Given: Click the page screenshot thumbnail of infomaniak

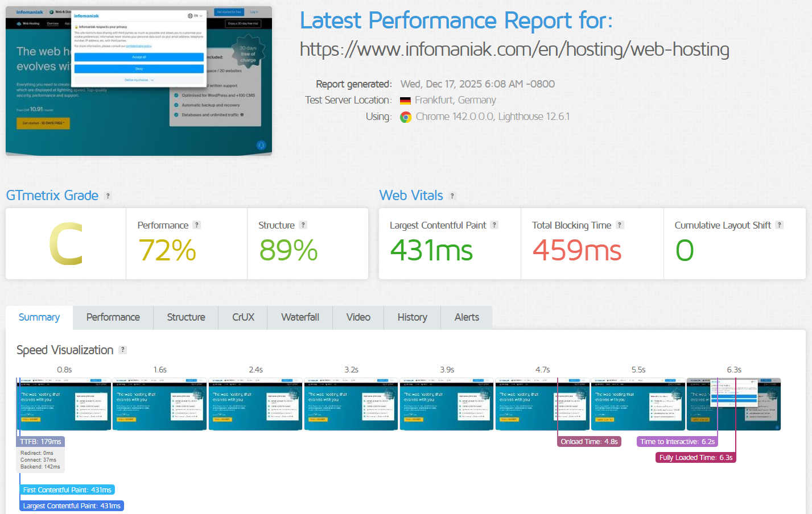Looking at the screenshot, I should 139,81.
